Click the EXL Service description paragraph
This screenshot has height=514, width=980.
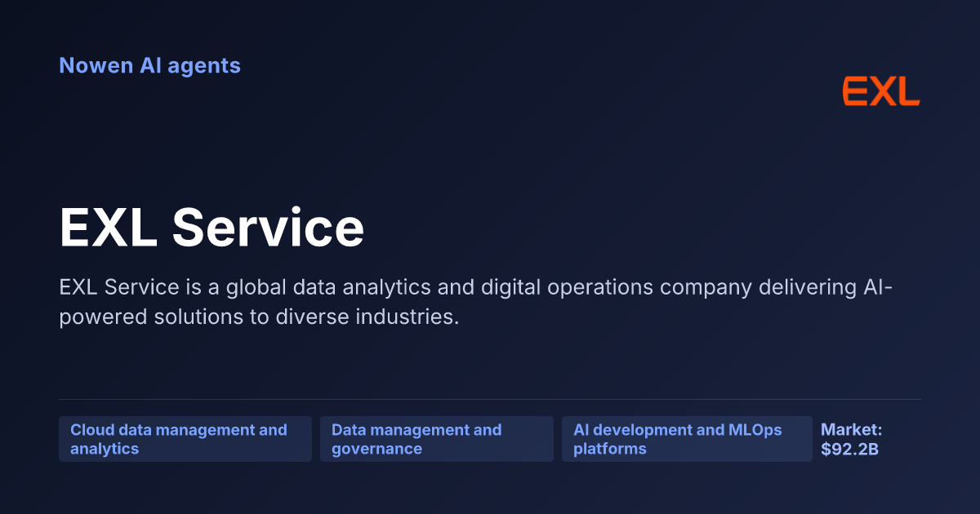475,302
